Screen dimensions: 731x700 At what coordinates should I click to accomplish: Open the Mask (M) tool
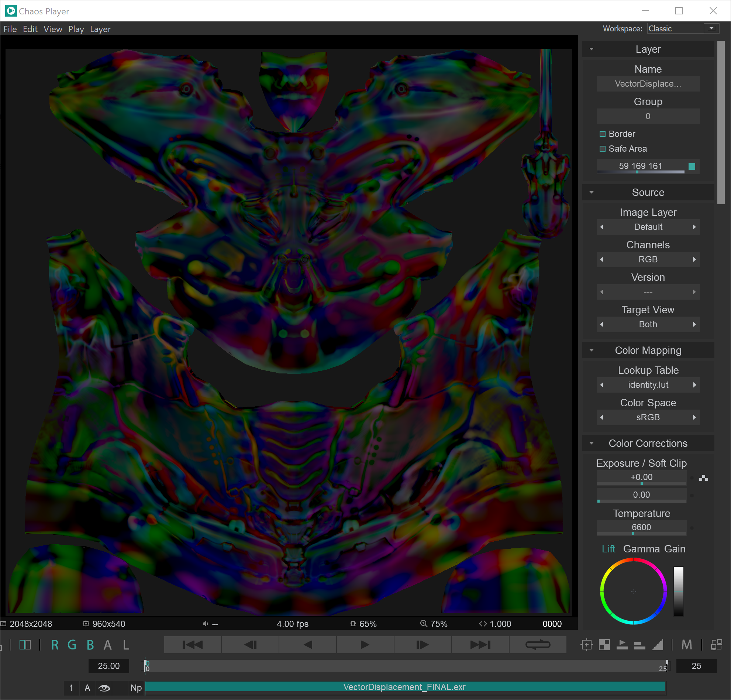687,645
